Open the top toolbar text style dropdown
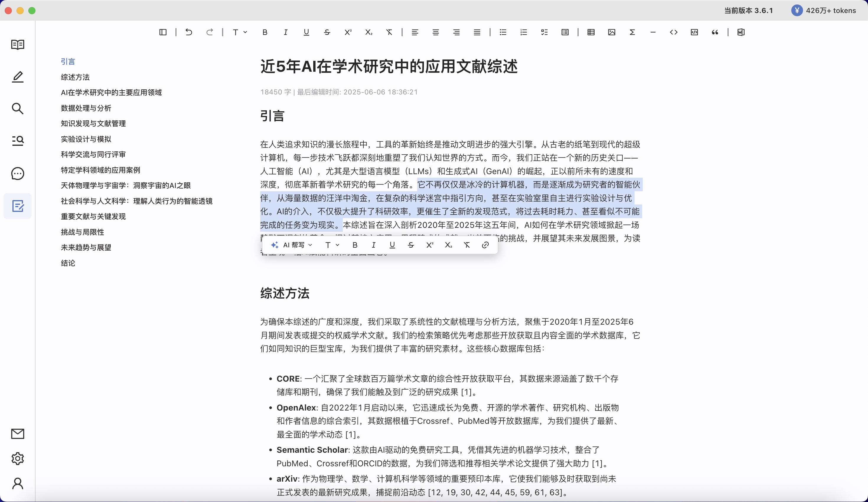This screenshot has width=868, height=502. [x=240, y=32]
